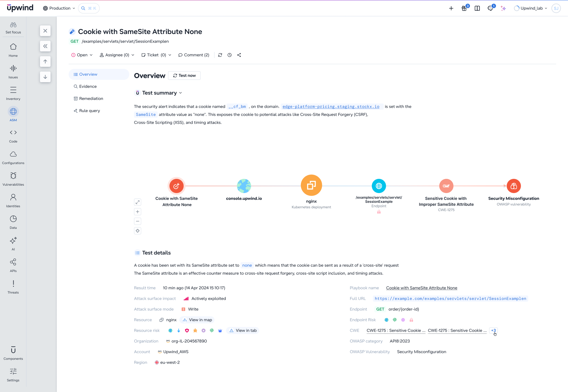This screenshot has height=392, width=568.
Task: Zoom out on the graph
Action: 138,221
